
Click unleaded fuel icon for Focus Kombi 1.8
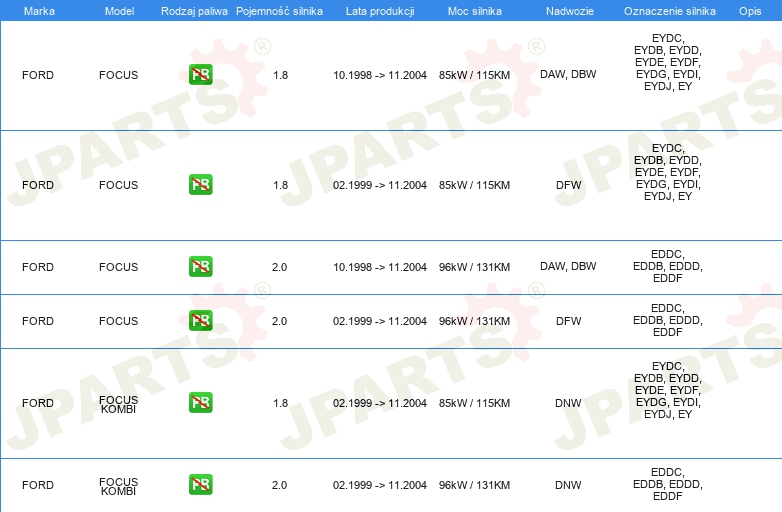pos(200,402)
